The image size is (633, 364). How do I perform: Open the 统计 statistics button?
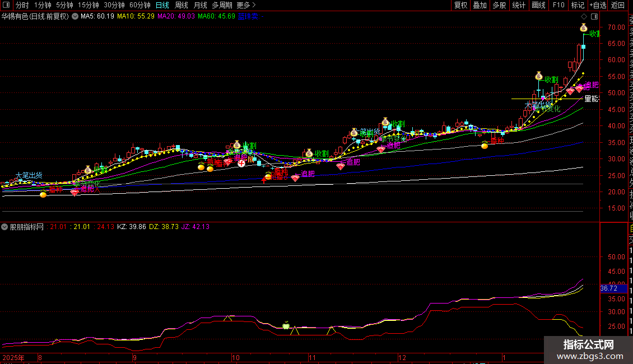pyautogui.click(x=519, y=5)
